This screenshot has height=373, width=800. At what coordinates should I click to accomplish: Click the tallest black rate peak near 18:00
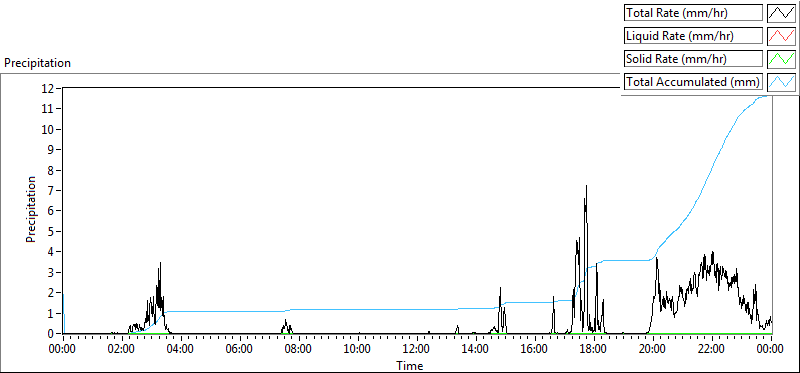(586, 186)
